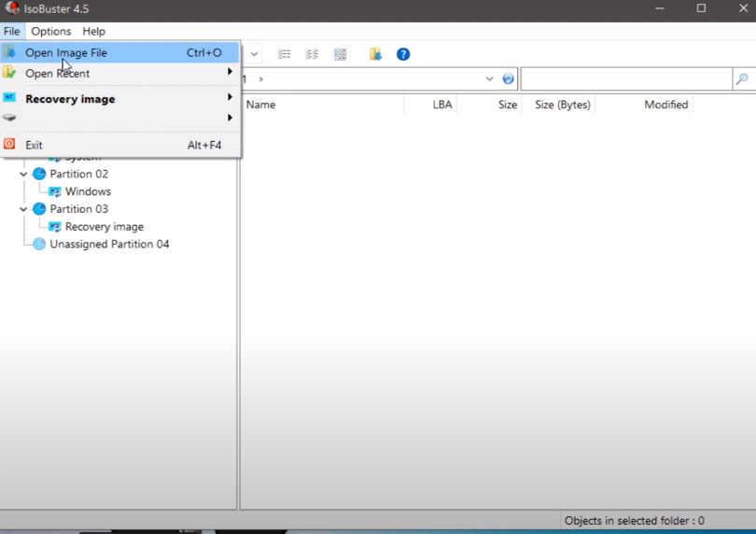
Task: Switch to the large icons view
Action: click(340, 54)
